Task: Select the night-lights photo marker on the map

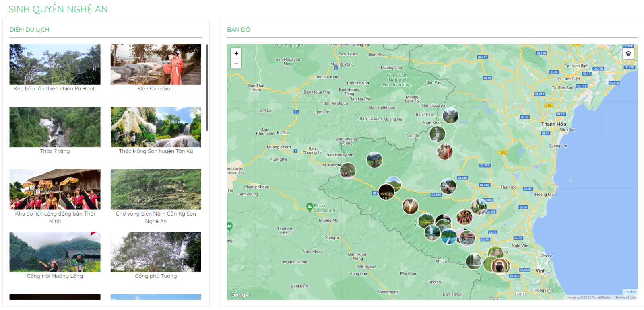Action: click(x=386, y=192)
